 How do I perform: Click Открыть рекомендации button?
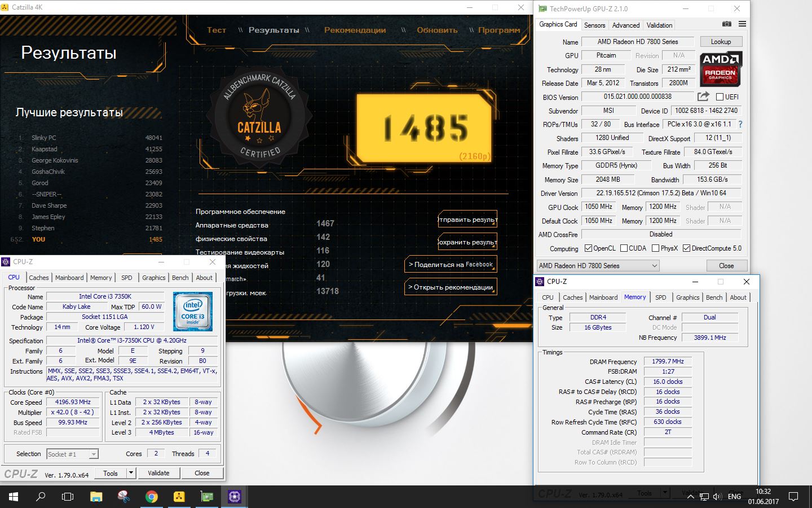click(451, 287)
